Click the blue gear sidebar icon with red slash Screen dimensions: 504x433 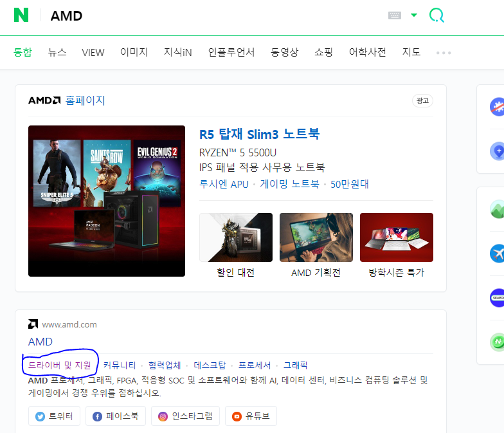(498, 107)
